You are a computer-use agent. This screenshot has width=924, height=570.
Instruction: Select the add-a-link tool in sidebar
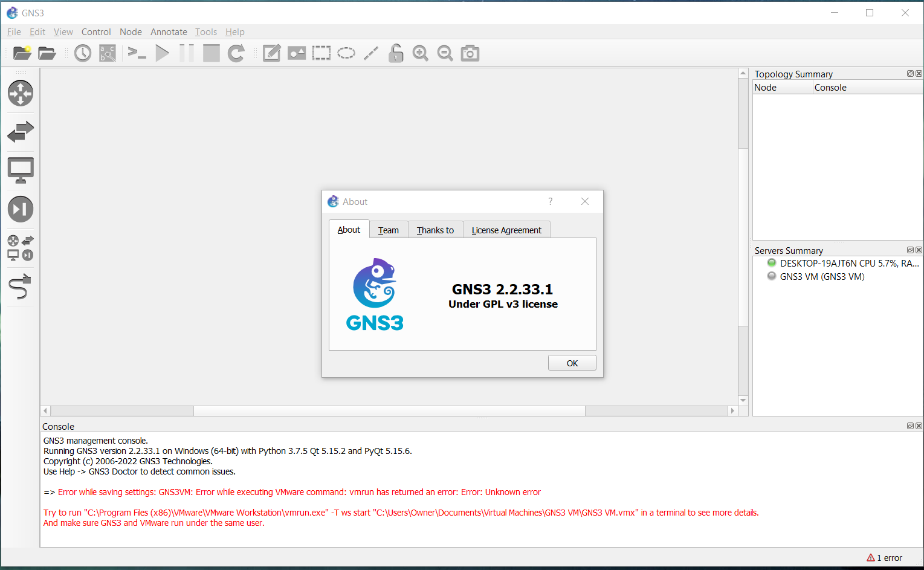pos(20,287)
